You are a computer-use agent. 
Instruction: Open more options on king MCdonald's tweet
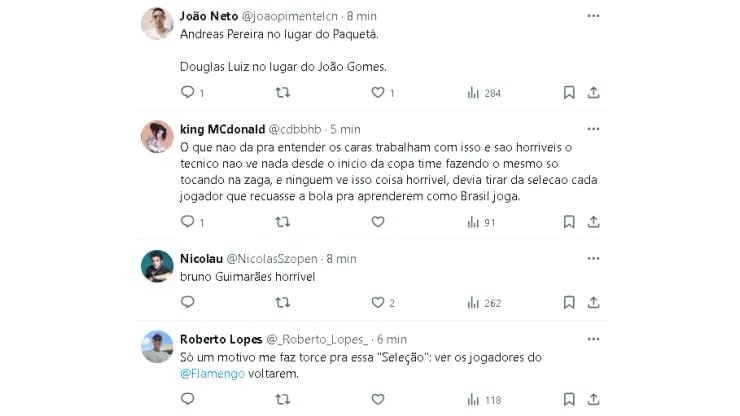593,129
